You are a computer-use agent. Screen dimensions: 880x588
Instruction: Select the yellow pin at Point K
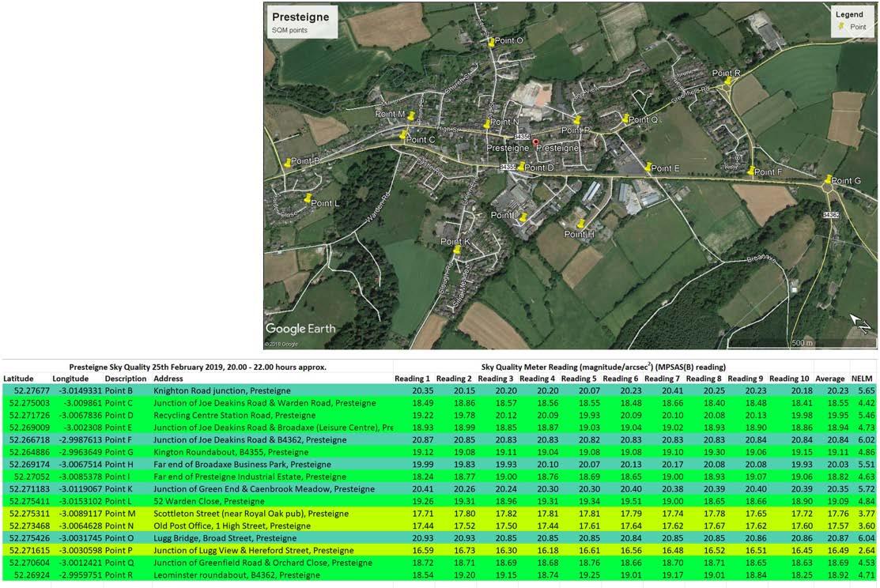click(457, 250)
